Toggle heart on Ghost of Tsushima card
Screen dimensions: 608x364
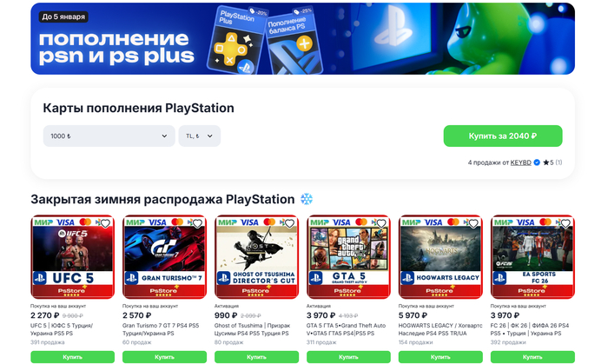pyautogui.click(x=289, y=223)
